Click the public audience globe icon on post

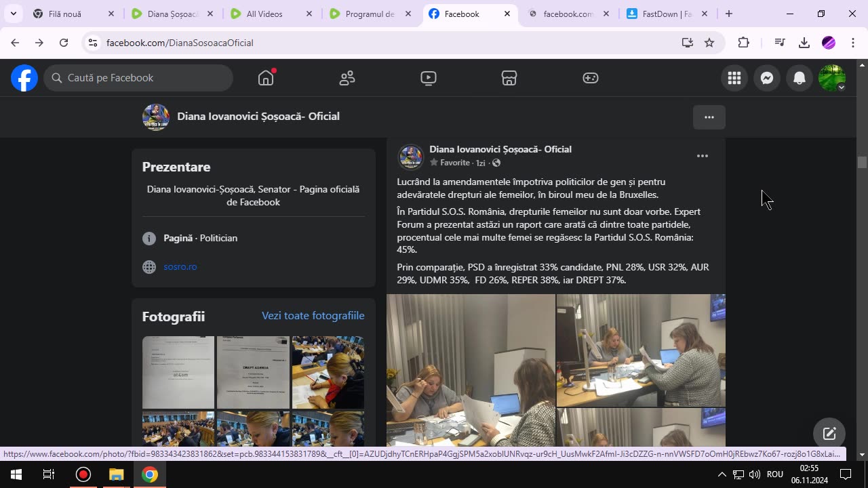pyautogui.click(x=496, y=163)
